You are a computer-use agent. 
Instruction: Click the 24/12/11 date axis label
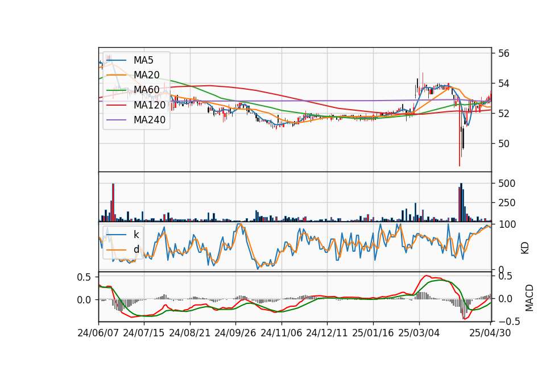[x=326, y=333]
